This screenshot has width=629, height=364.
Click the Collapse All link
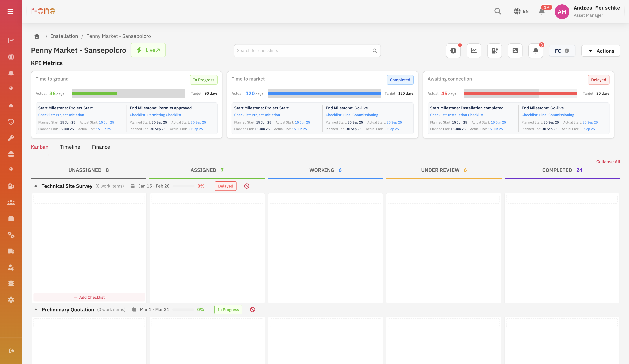tap(608, 162)
